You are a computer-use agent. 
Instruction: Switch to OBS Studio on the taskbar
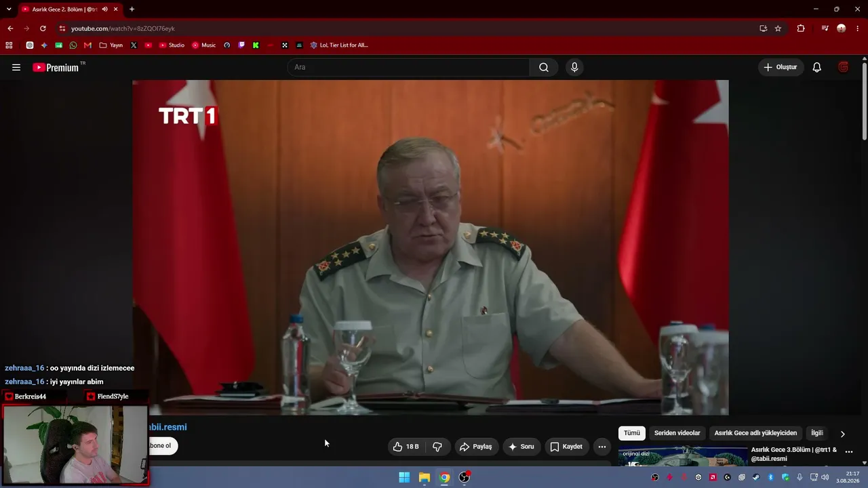click(x=465, y=477)
